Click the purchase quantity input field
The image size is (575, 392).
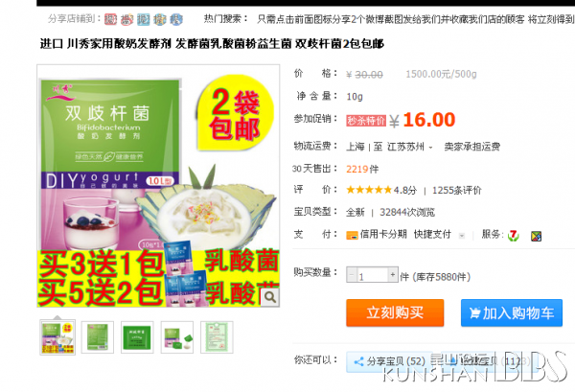tap(372, 275)
